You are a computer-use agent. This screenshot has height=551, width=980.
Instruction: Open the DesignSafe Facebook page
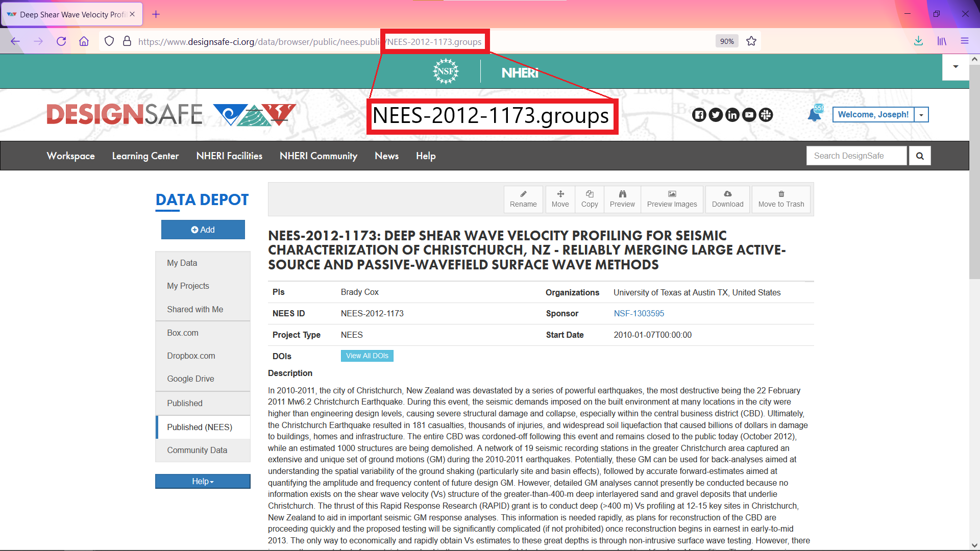699,115
